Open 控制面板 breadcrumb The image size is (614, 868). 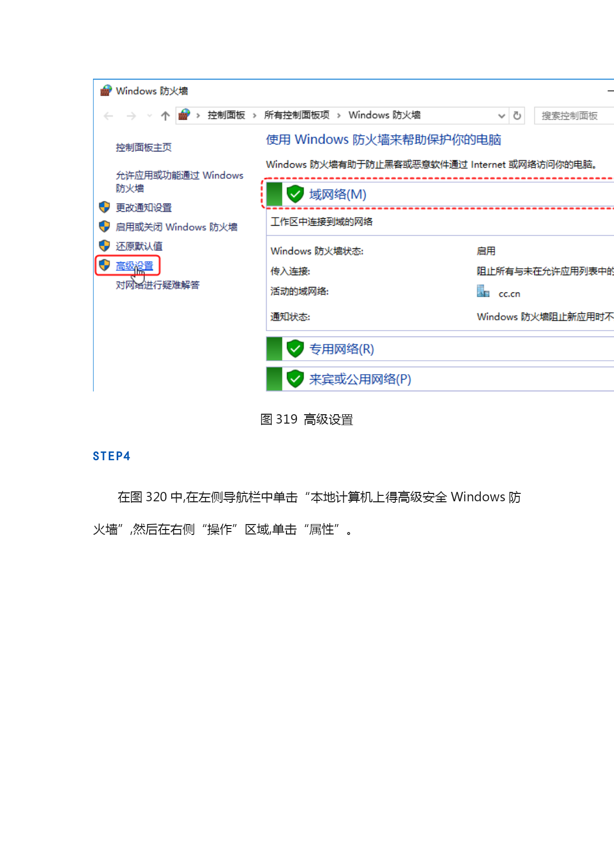pyautogui.click(x=226, y=115)
